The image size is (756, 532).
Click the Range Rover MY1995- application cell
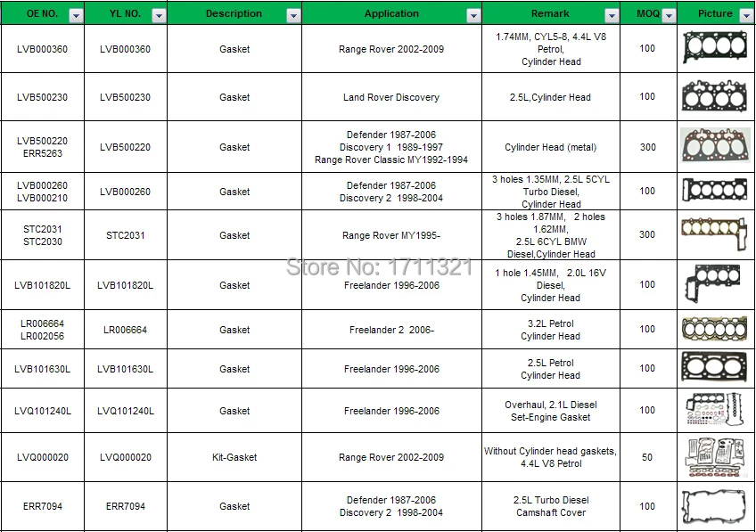click(391, 235)
